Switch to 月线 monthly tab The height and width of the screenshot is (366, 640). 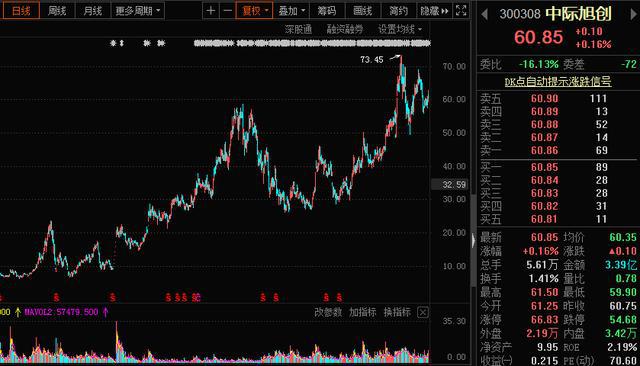point(93,11)
